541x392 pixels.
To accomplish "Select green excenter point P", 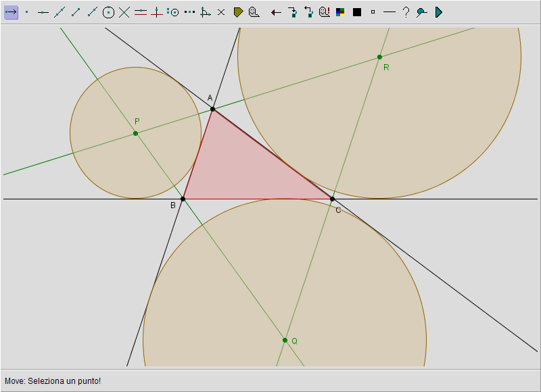I will [x=136, y=133].
